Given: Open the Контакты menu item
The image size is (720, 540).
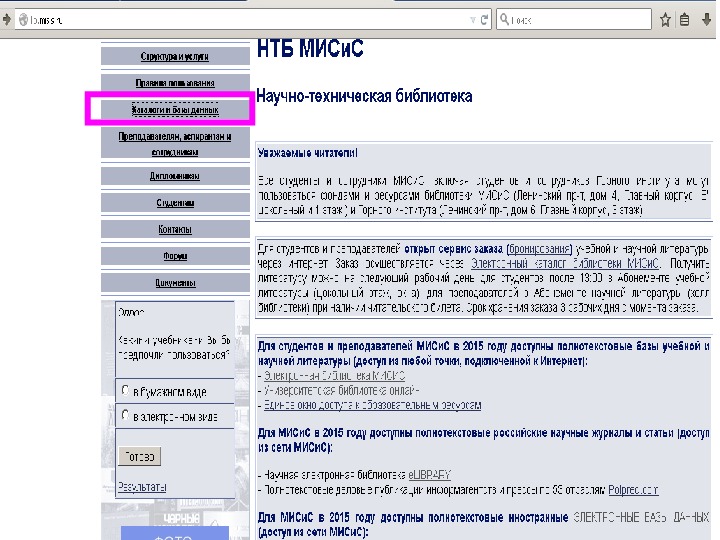Looking at the screenshot, I should pyautogui.click(x=175, y=229).
